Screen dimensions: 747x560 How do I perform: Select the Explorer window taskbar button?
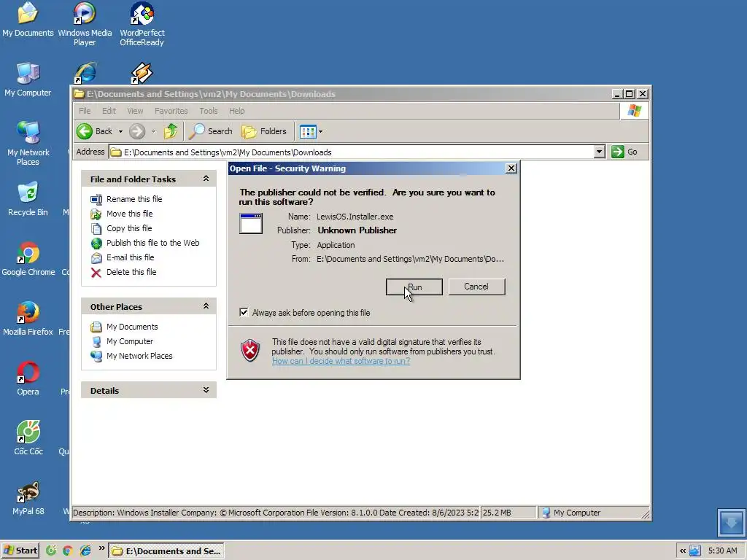click(x=166, y=551)
